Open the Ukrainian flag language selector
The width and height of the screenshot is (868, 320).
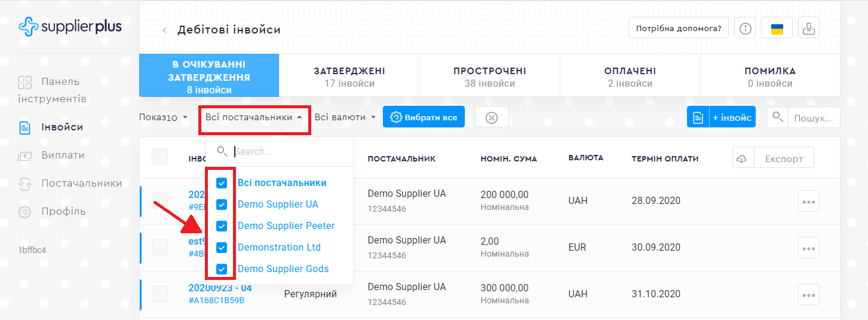point(777,28)
